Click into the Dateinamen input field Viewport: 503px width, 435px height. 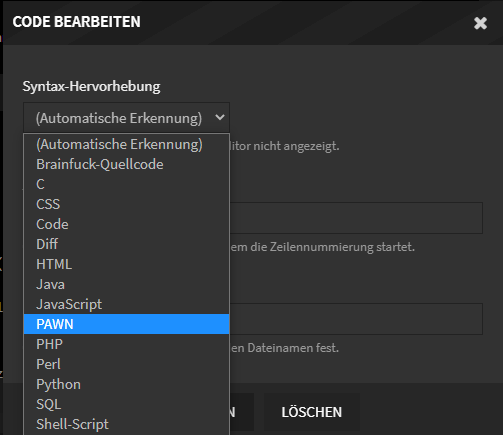pos(356,319)
